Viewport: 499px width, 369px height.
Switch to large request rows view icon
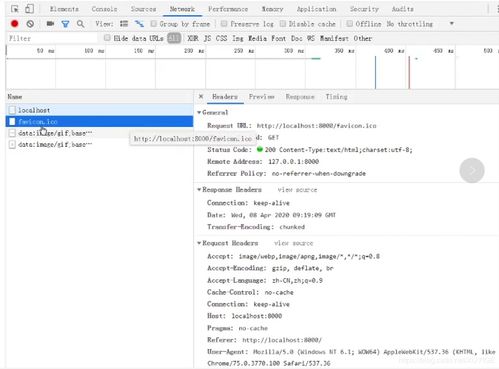(x=124, y=24)
